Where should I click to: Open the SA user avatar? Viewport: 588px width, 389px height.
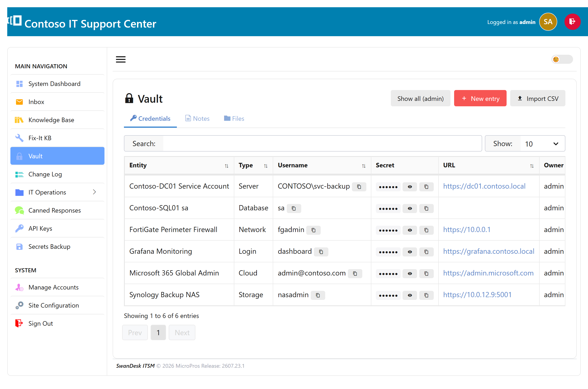[x=548, y=22]
